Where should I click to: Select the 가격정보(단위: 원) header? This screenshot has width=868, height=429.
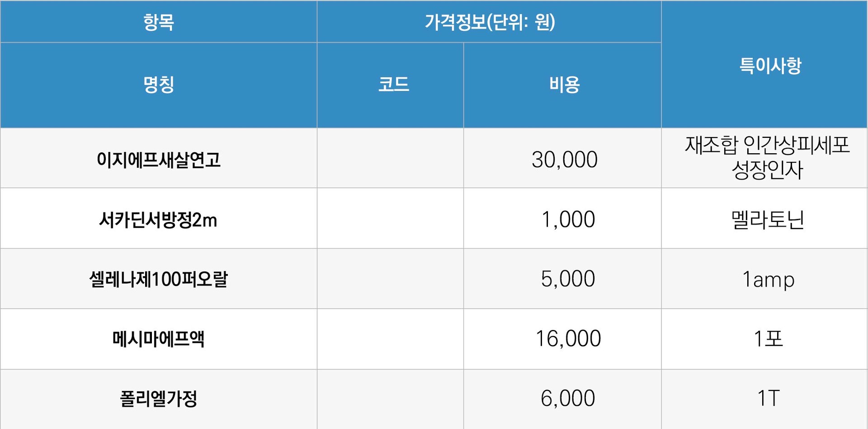click(x=489, y=22)
